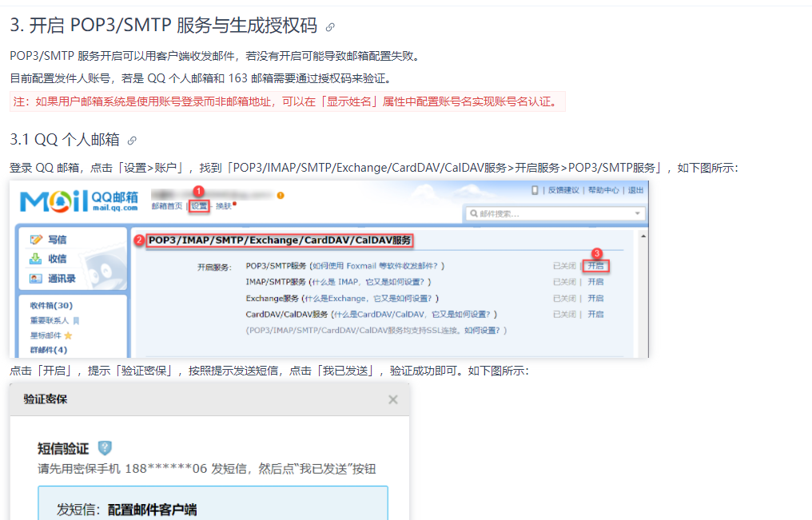Select 通讯录 in the mail sidebar
812x520 pixels.
tap(62, 278)
